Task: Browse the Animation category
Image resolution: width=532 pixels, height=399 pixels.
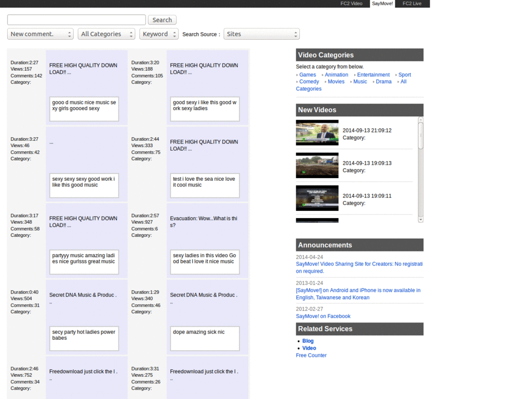Action: click(336, 75)
